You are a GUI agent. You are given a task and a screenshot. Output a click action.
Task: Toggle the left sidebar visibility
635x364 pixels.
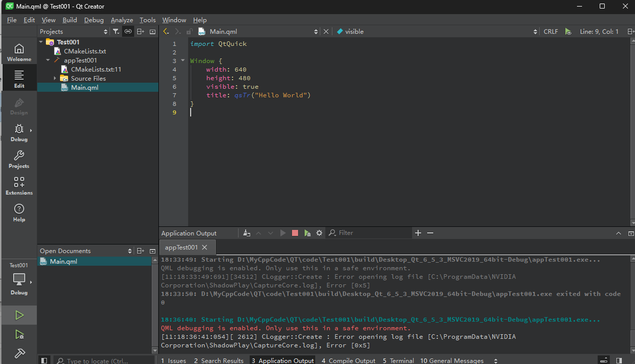click(44, 360)
